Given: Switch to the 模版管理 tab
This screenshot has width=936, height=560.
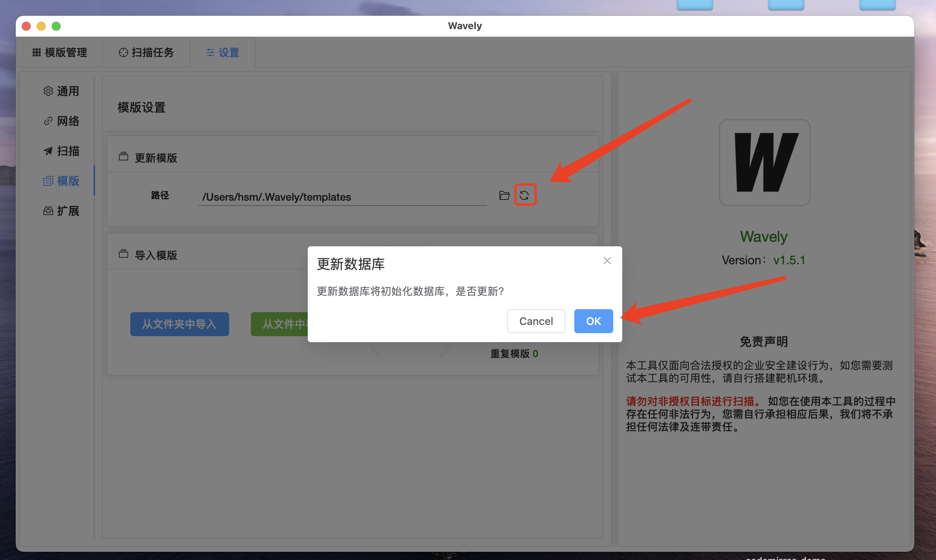Looking at the screenshot, I should tap(65, 52).
